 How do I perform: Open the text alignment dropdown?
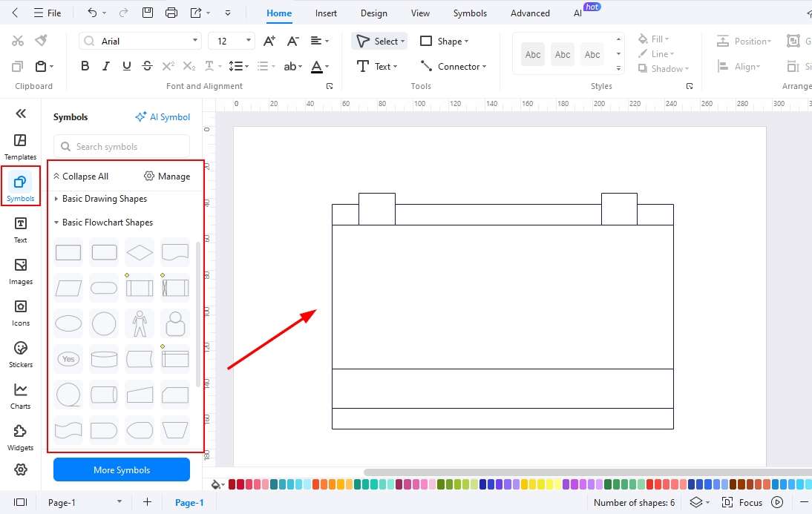[319, 41]
